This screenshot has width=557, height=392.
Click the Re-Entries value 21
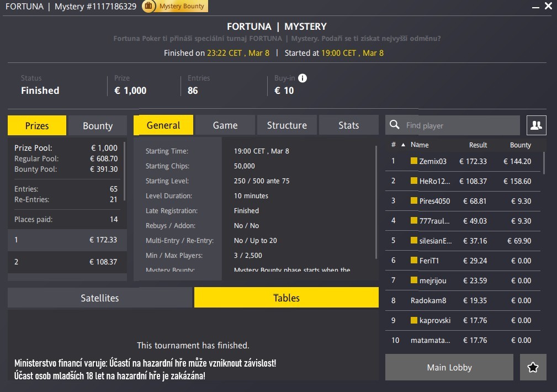pos(114,199)
